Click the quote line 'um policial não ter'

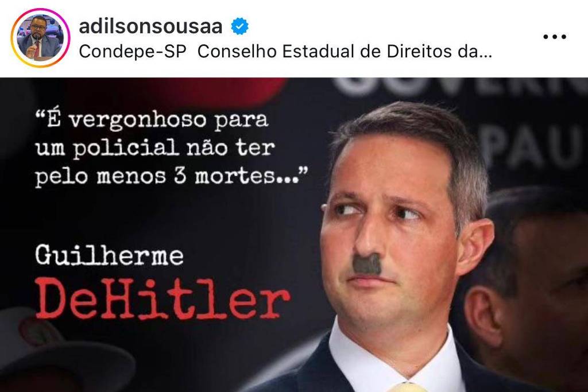tap(155, 148)
